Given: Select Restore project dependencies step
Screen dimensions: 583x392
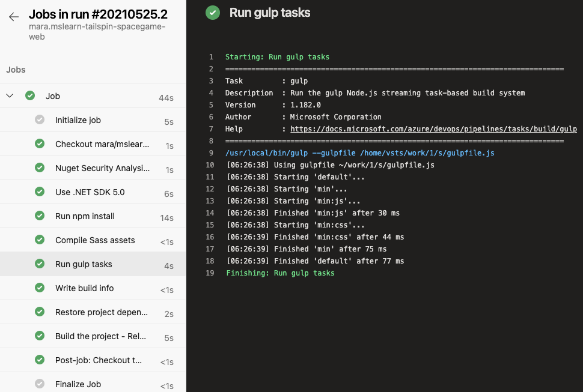Looking at the screenshot, I should (x=101, y=312).
